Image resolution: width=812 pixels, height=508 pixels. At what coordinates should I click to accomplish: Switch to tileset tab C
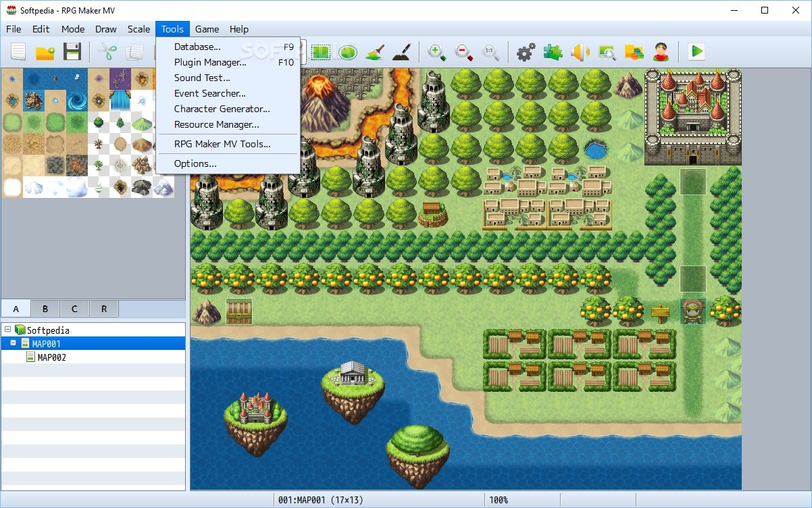point(74,309)
